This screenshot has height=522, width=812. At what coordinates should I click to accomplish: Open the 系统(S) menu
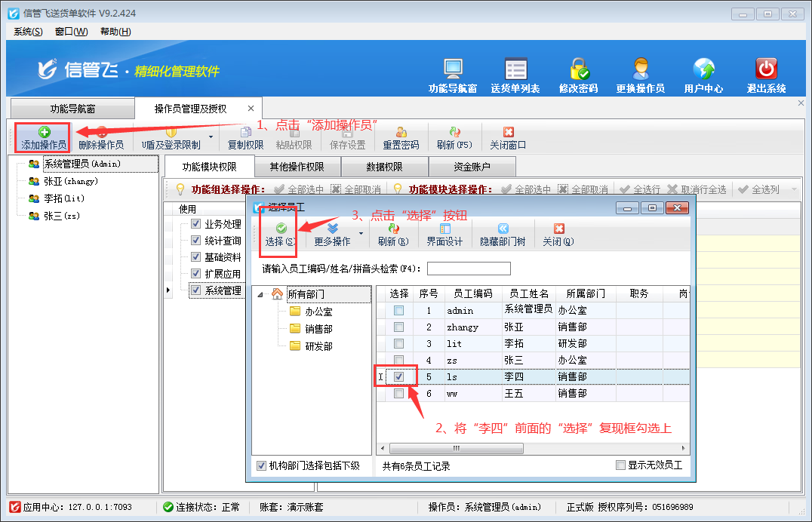[28, 31]
